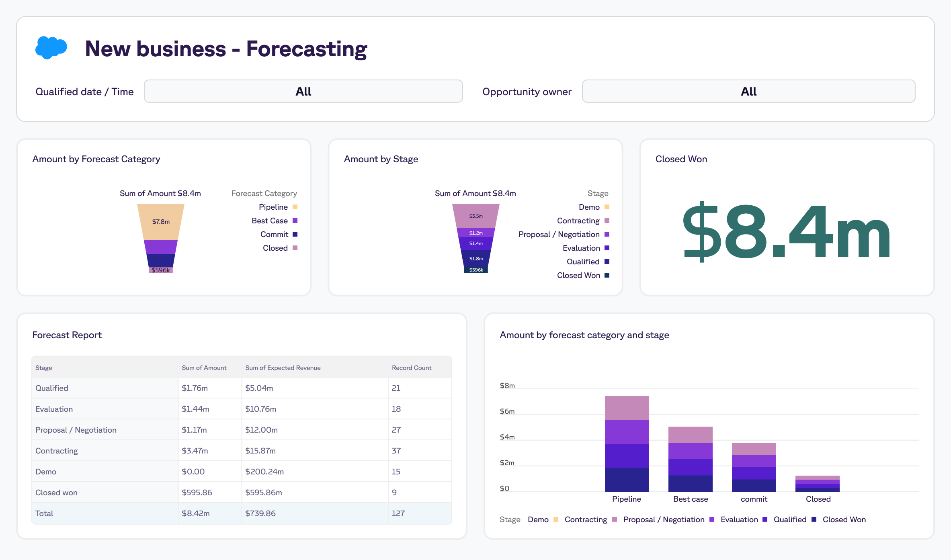Sort by Sum of Amount column header
This screenshot has height=560, width=951.
tap(204, 368)
